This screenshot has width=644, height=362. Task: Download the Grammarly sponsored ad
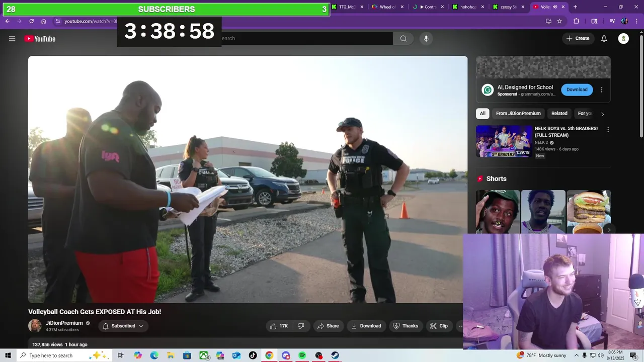(x=577, y=89)
